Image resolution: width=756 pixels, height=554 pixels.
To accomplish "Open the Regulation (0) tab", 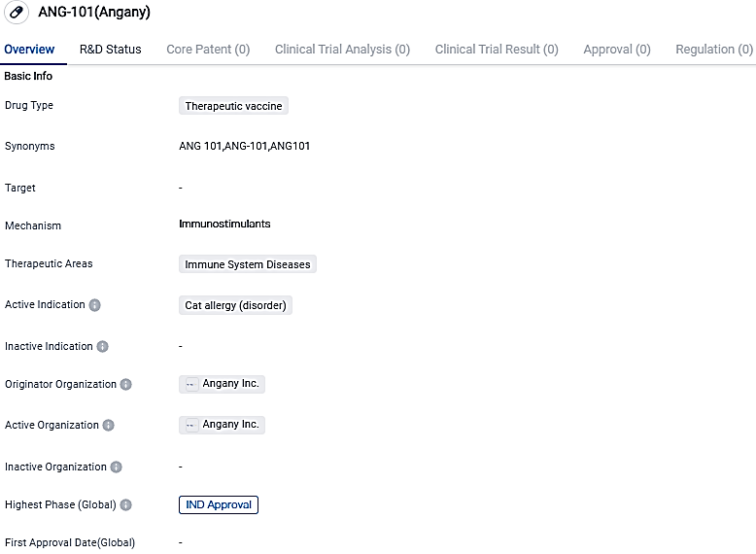I will (714, 49).
